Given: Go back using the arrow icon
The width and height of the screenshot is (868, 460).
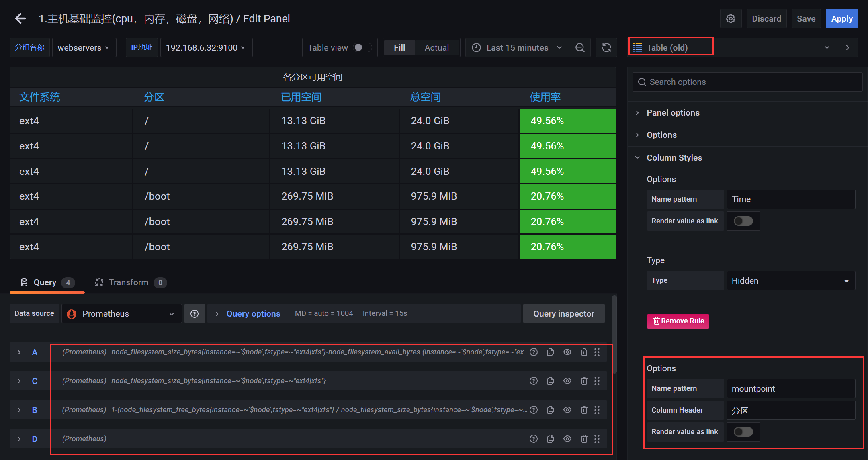Looking at the screenshot, I should click(20, 18).
